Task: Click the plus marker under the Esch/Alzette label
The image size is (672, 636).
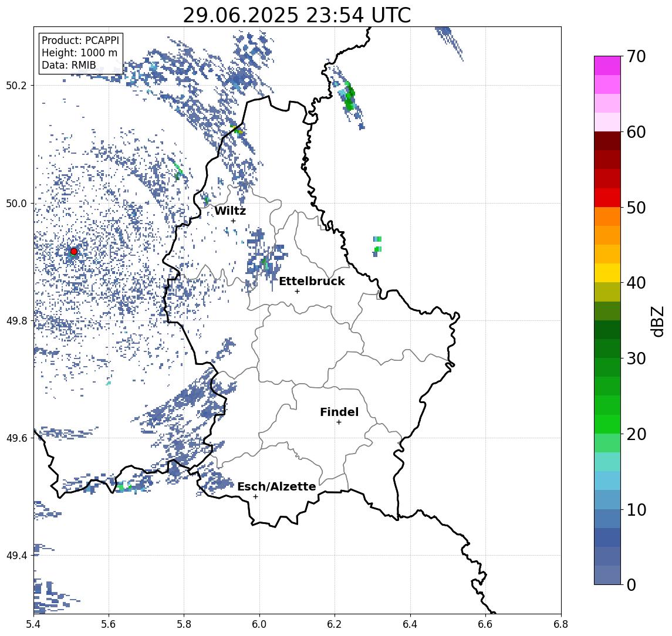Action: point(255,497)
